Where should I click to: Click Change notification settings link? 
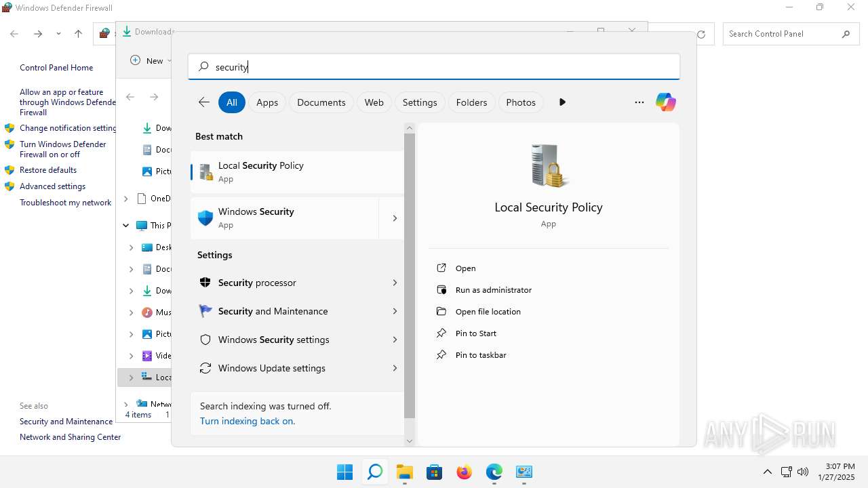click(68, 128)
